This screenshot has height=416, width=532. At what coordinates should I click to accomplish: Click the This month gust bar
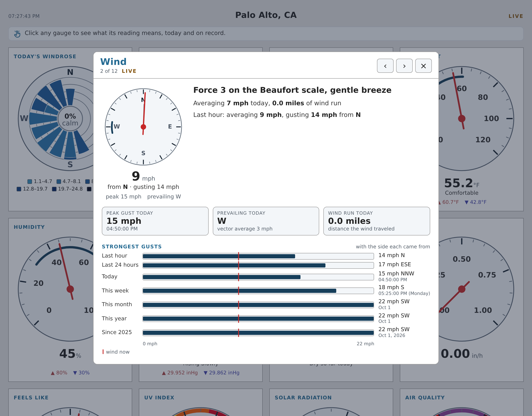pos(258,305)
